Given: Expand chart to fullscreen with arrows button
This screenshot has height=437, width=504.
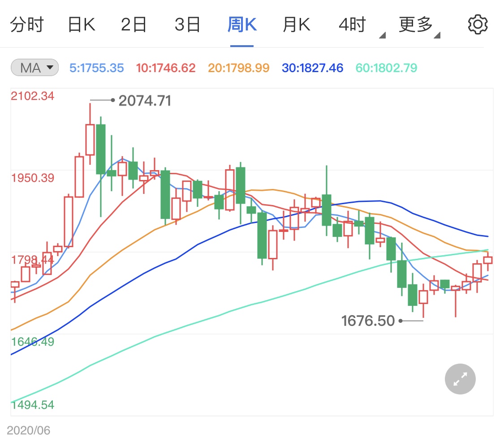Looking at the screenshot, I should 460,379.
